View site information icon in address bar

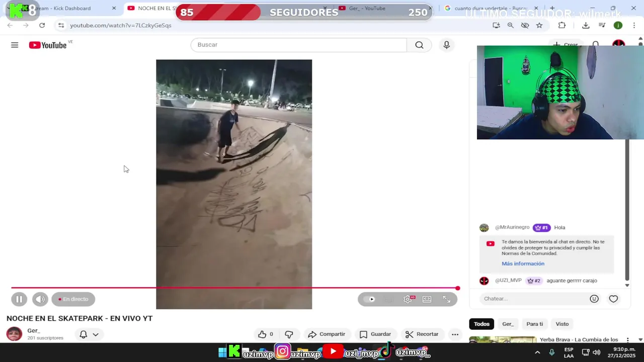61,25
